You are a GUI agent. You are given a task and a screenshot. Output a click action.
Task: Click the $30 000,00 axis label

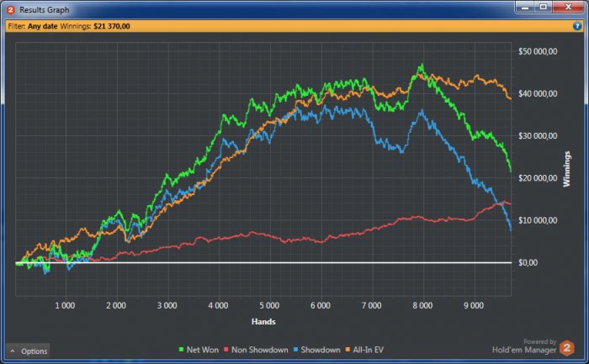click(x=538, y=136)
